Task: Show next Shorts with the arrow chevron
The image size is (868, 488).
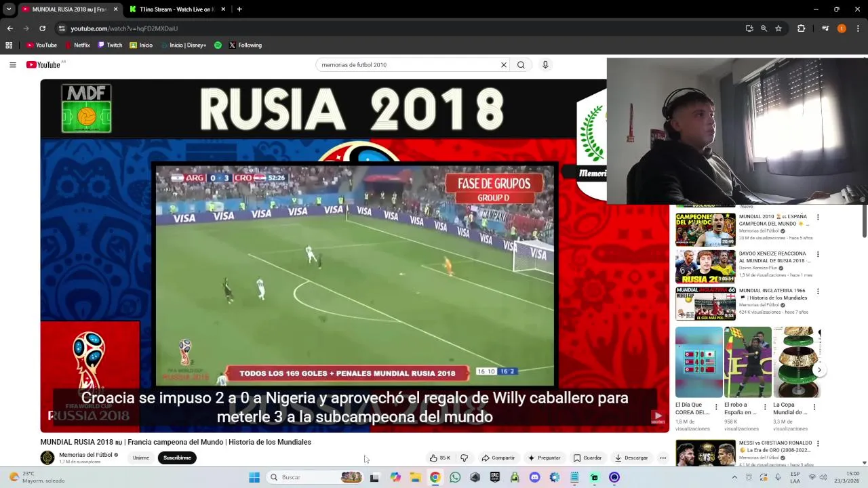Action: [819, 370]
